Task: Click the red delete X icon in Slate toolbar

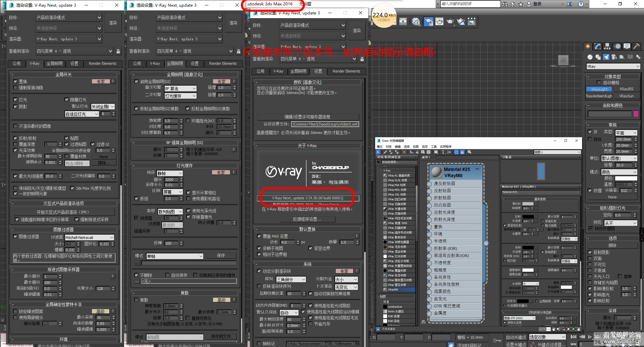Action: click(x=404, y=152)
